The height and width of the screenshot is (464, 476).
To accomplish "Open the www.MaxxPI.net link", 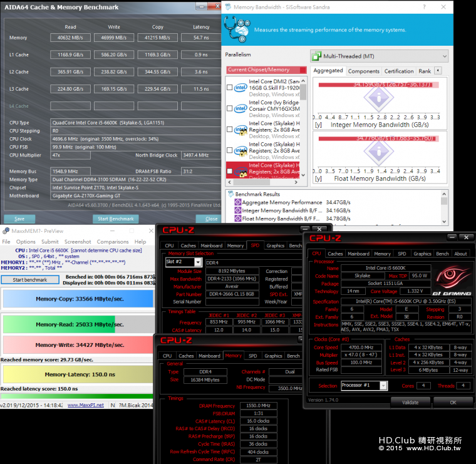I will [86, 405].
